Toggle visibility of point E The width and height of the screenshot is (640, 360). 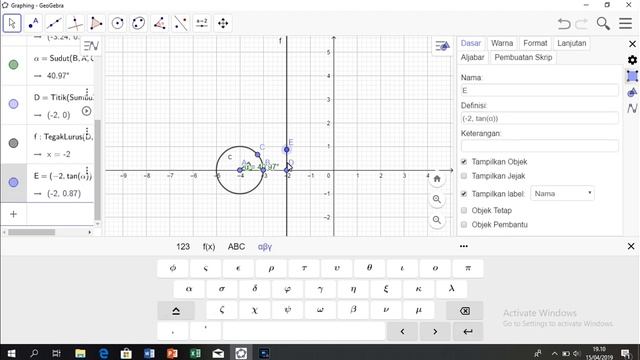pyautogui.click(x=13, y=182)
